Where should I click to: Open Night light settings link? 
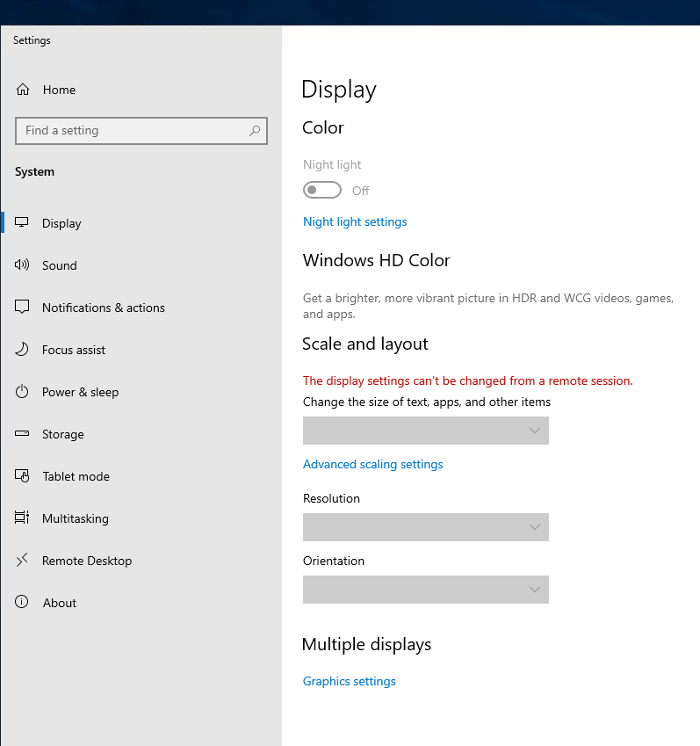point(355,221)
